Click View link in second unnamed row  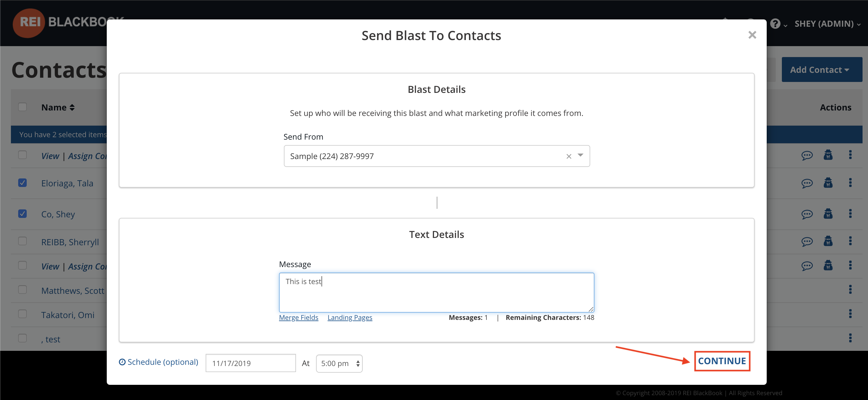click(50, 266)
